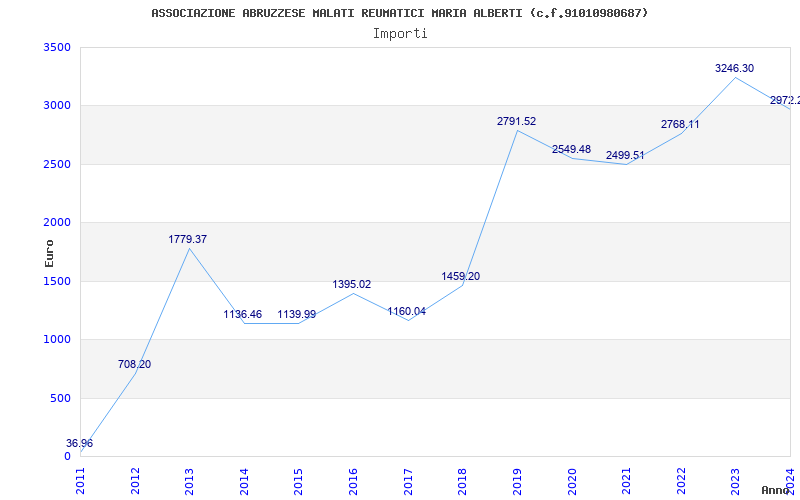Click the 2016 year axis label

click(353, 481)
